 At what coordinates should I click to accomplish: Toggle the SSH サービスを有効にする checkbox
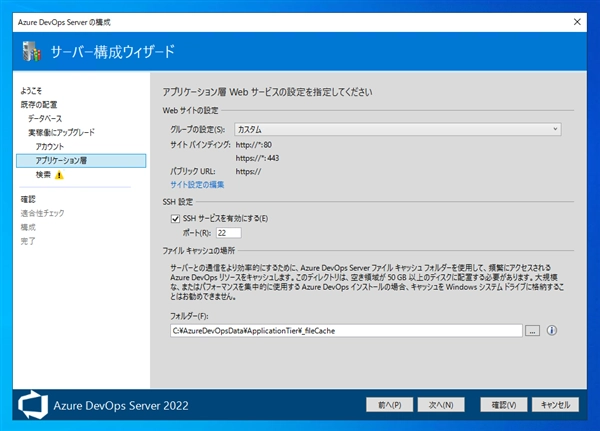tap(175, 219)
